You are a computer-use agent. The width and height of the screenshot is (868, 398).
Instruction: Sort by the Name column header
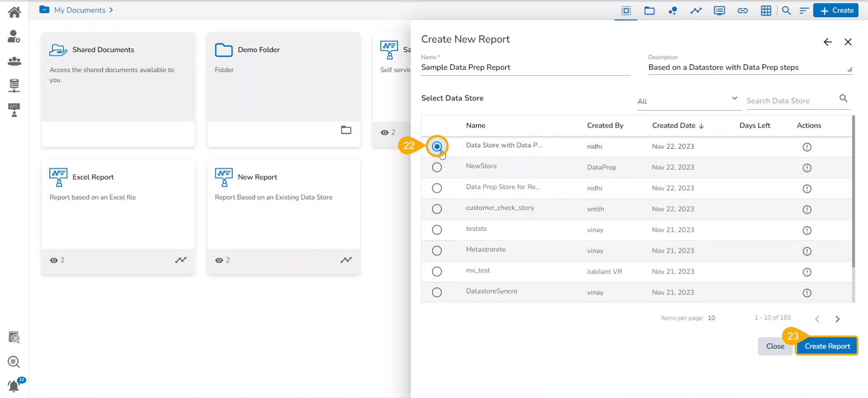point(475,125)
